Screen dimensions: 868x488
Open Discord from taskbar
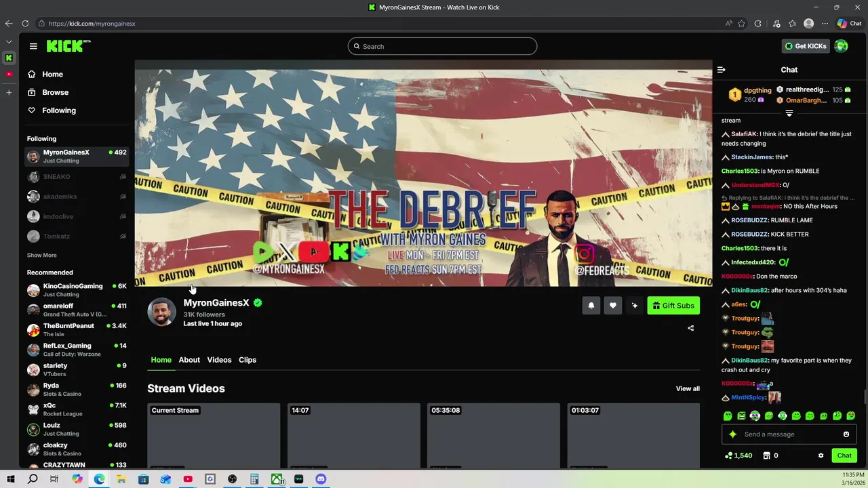pyautogui.click(x=321, y=479)
